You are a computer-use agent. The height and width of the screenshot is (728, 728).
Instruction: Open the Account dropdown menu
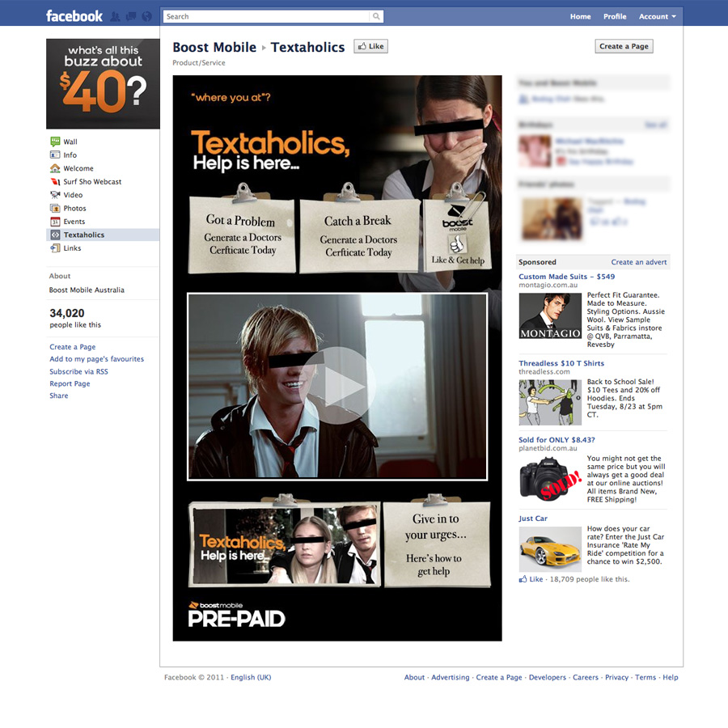(657, 16)
